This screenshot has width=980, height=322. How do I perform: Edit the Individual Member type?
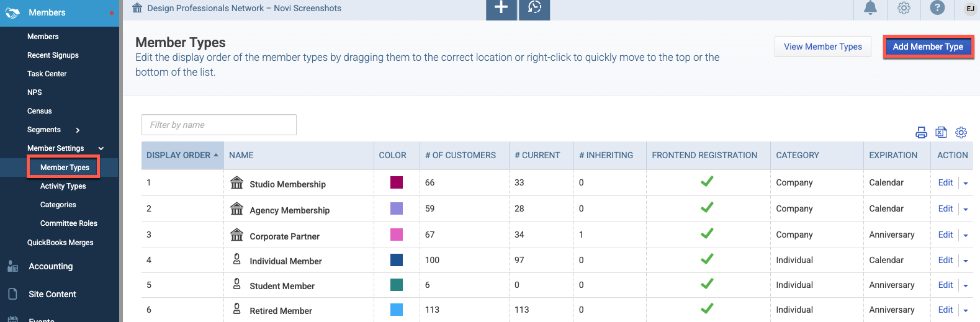945,260
